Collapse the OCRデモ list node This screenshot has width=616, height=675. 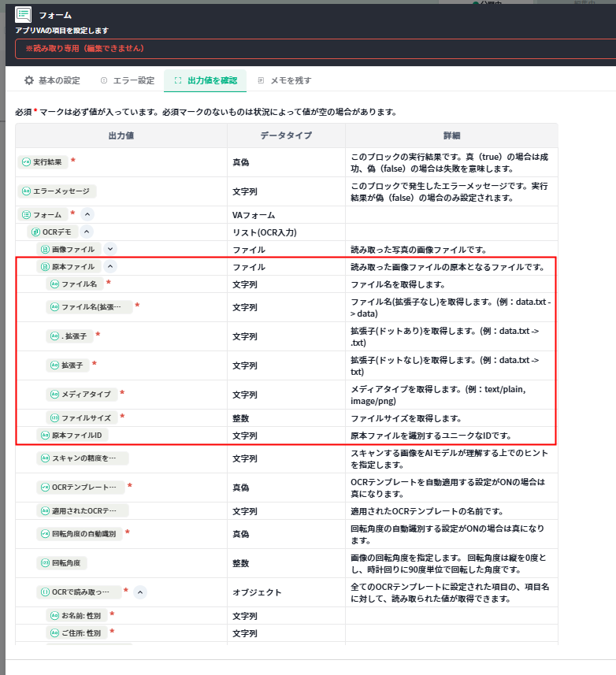87,232
